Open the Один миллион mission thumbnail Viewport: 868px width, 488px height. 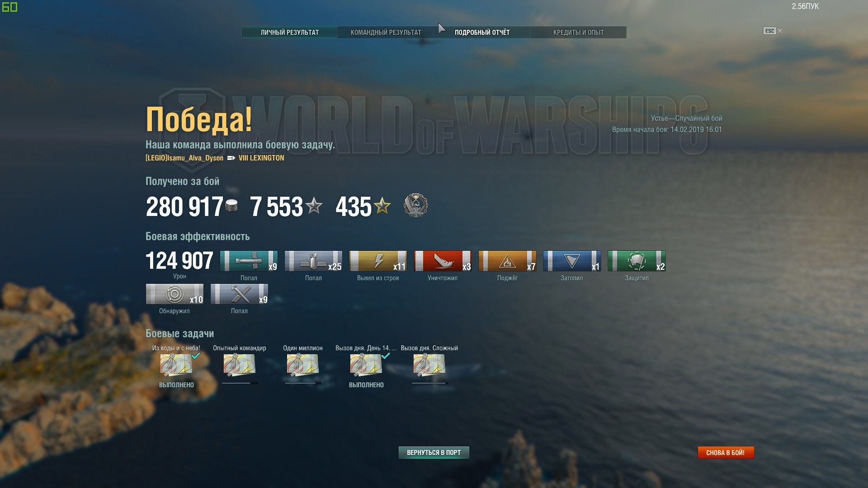point(303,365)
